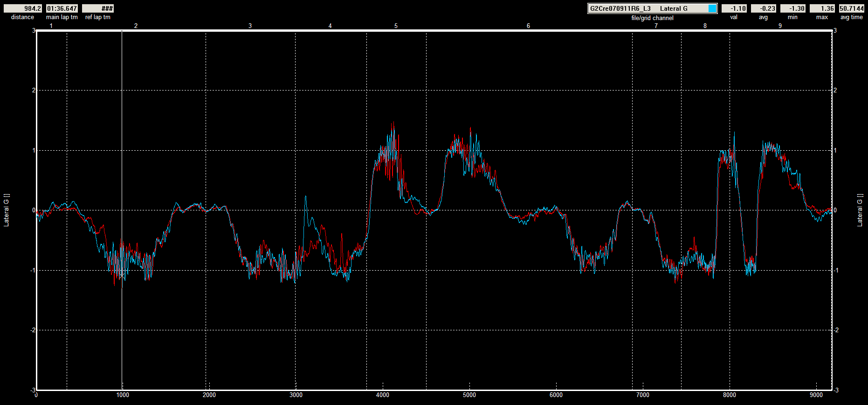Click the right Lateral G axis label
Viewport: 868px width, 405px height.
click(860, 210)
